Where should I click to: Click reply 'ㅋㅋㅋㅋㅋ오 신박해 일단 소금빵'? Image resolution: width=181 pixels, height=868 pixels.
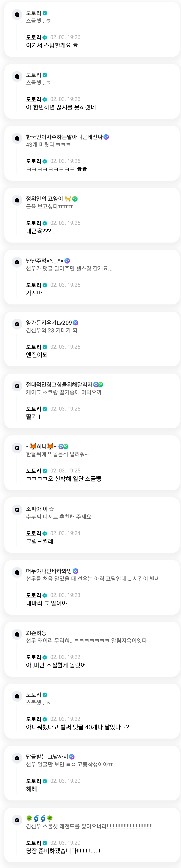(64, 478)
